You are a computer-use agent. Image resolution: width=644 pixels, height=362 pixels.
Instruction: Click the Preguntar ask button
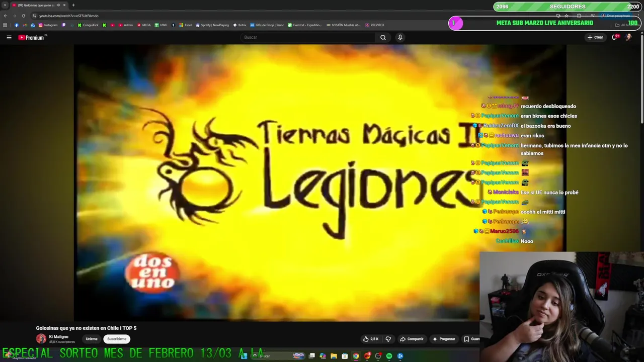coord(444,339)
